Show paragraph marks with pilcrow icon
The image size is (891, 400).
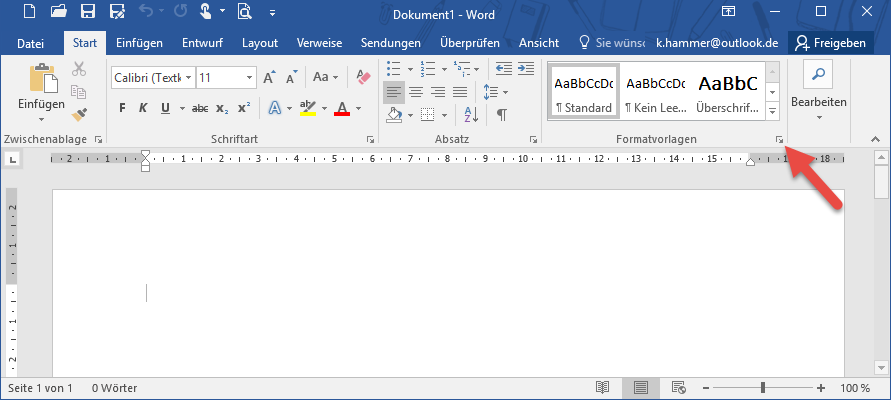pyautogui.click(x=502, y=115)
